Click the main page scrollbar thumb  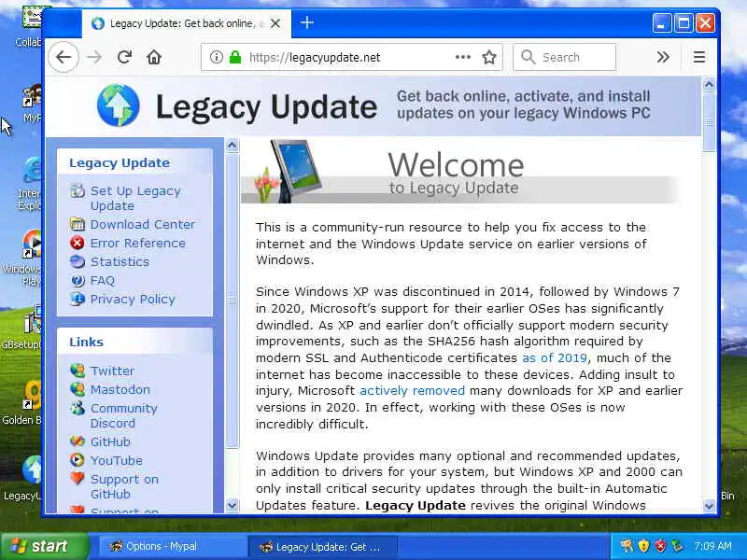click(x=709, y=122)
